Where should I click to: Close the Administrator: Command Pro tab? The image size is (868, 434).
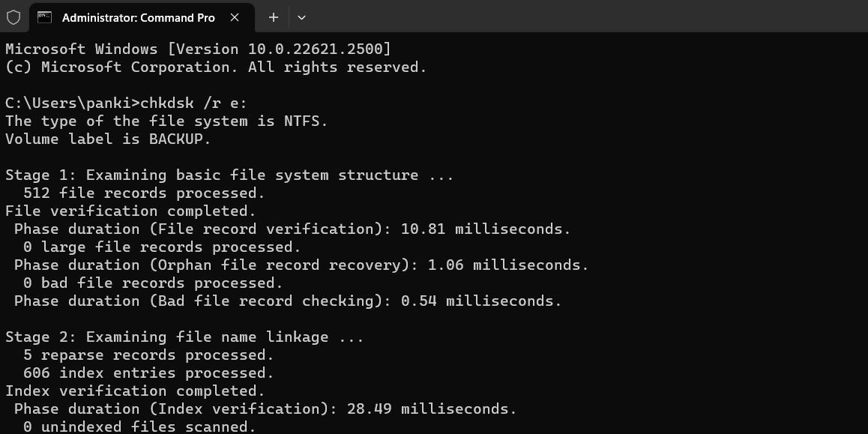click(x=232, y=16)
